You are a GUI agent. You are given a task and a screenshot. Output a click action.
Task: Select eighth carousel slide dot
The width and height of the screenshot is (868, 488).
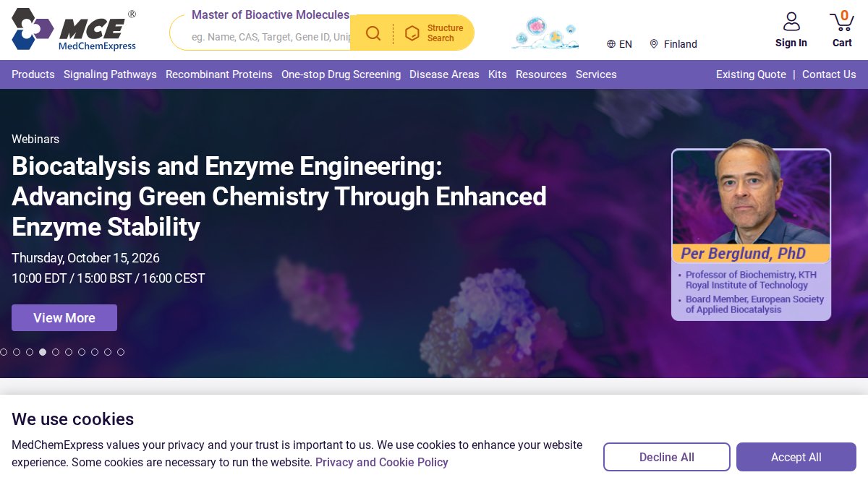(x=95, y=352)
